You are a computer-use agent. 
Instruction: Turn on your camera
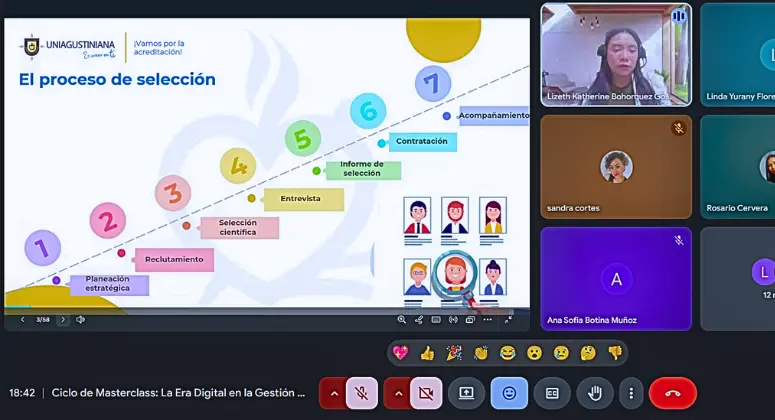pos(425,393)
